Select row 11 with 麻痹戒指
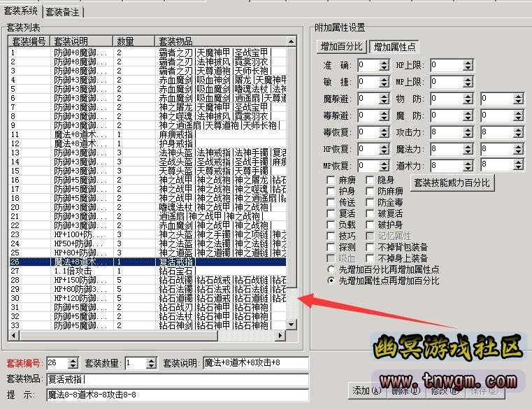The image size is (532, 410). pyautogui.click(x=147, y=134)
